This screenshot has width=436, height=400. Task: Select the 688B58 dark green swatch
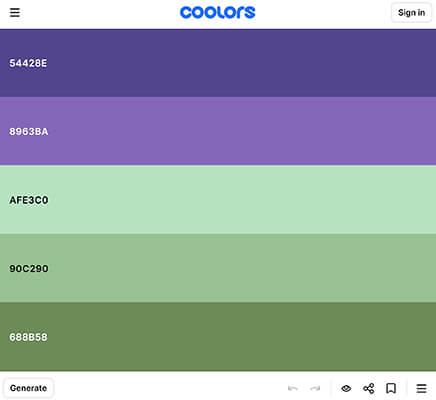(x=218, y=337)
